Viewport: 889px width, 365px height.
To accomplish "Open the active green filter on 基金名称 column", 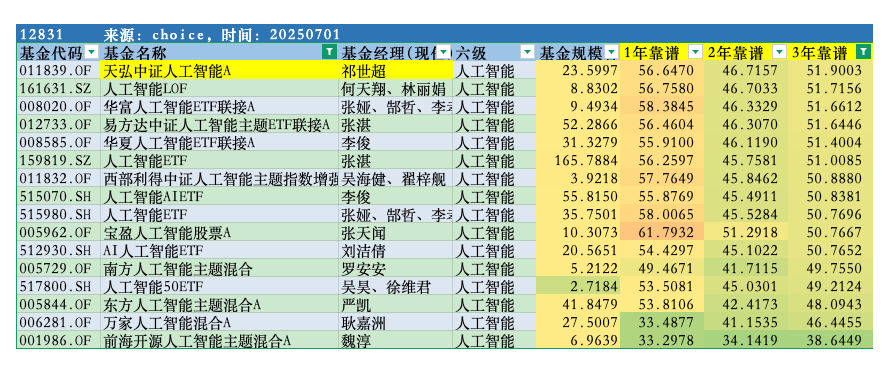I will click(329, 53).
